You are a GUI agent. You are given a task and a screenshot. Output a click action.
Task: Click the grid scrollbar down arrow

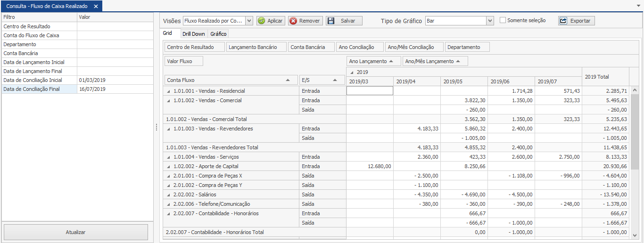635,235
